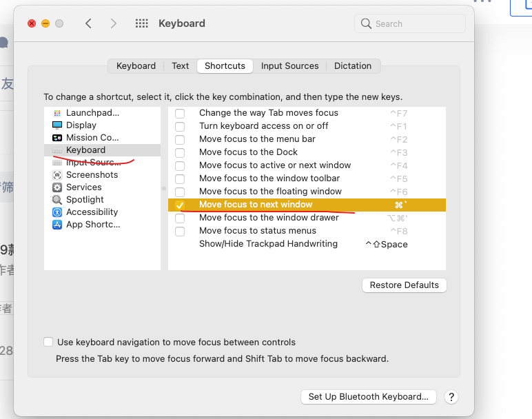
Task: Enable Turn keyboard access on or off
Action: point(180,126)
